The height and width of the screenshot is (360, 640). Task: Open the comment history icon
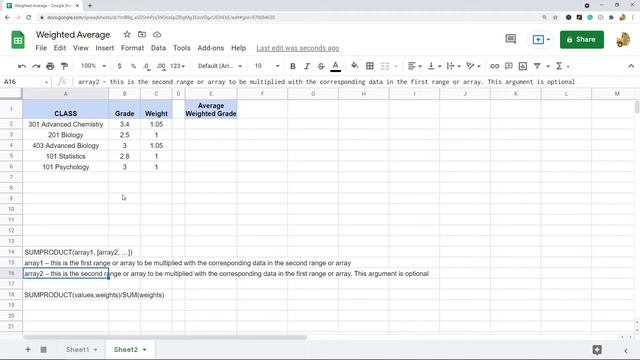[511, 39]
